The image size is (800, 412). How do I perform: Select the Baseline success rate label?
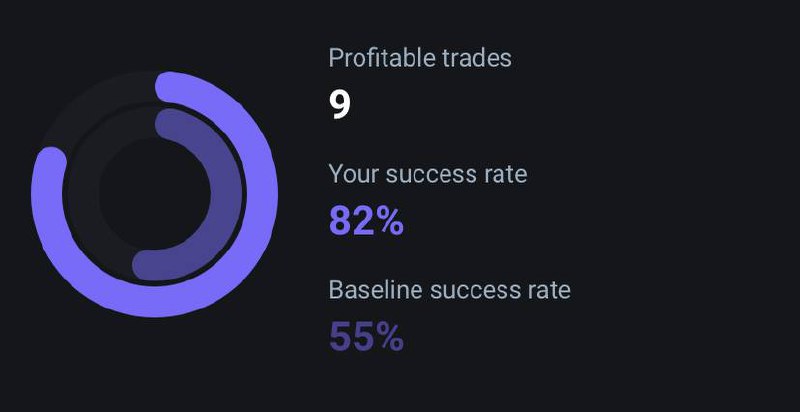[x=449, y=290]
